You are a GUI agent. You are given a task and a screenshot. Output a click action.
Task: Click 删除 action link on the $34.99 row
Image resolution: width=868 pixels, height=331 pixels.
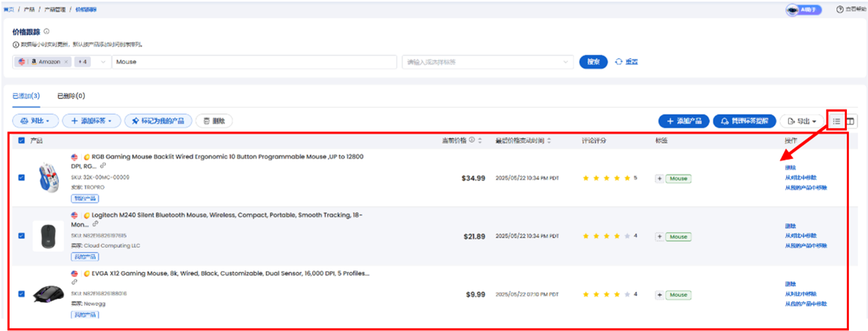(790, 168)
